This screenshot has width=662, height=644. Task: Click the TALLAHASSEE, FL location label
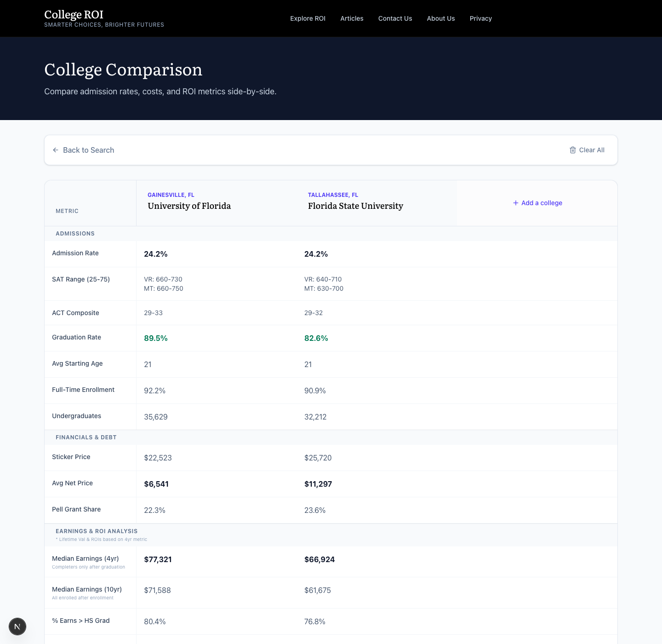click(x=333, y=195)
